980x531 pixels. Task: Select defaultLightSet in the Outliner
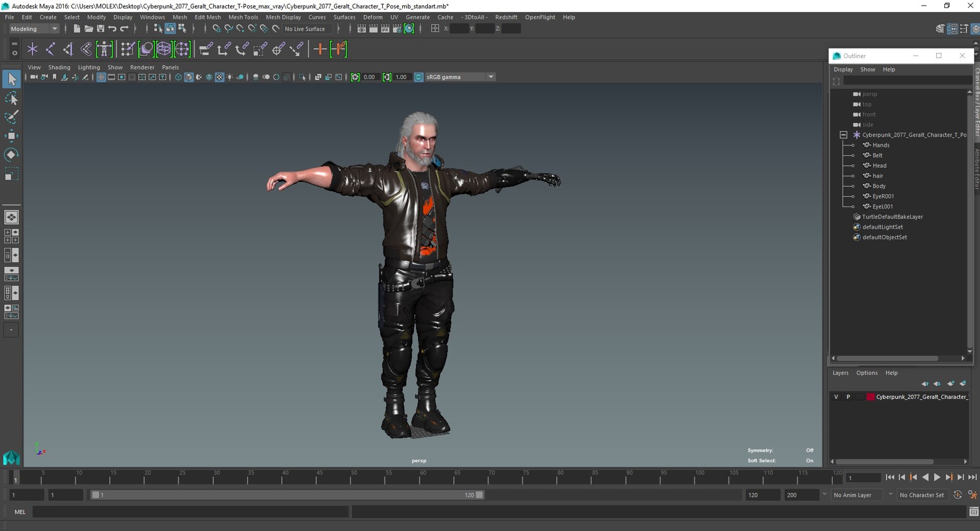(882, 227)
